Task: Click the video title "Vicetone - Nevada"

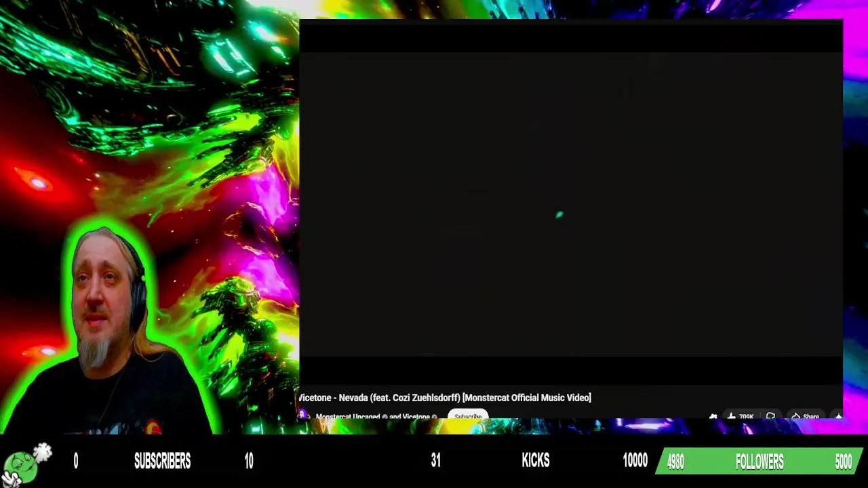Action: coord(444,398)
